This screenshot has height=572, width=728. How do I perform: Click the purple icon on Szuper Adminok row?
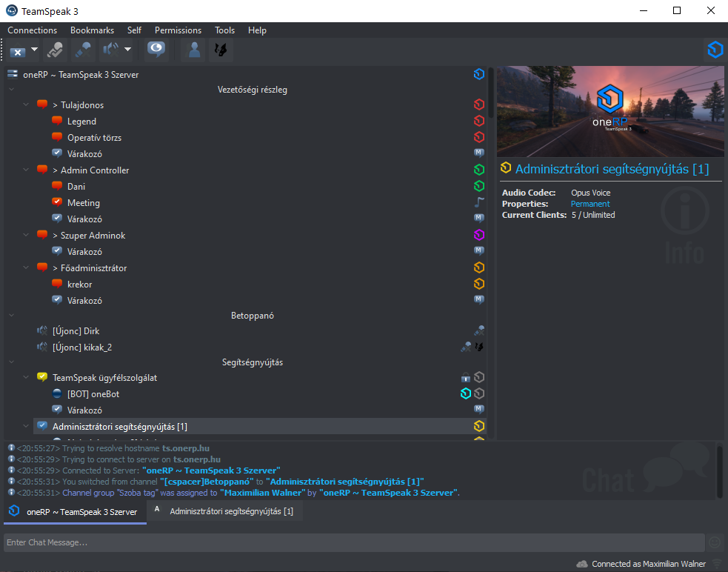pos(479,235)
